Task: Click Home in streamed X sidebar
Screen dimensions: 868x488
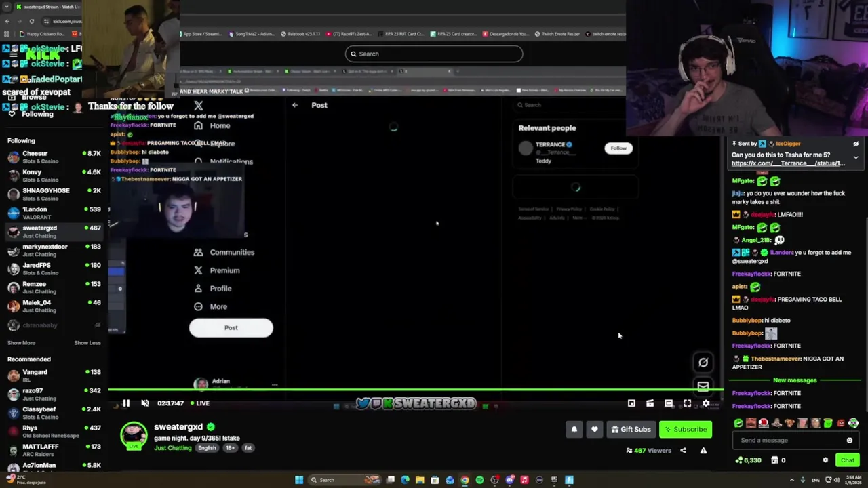Action: tap(212, 126)
